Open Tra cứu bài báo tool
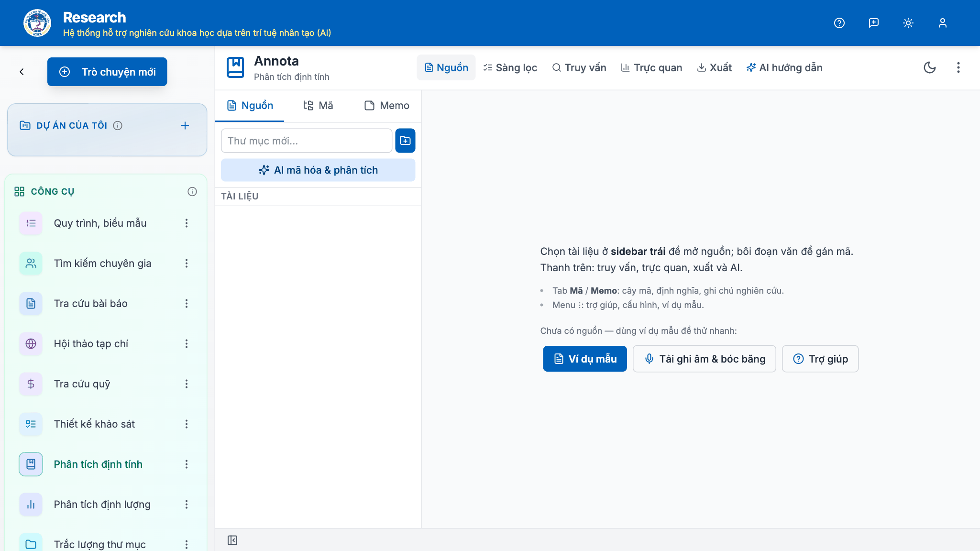This screenshot has width=980, height=551. 90,303
